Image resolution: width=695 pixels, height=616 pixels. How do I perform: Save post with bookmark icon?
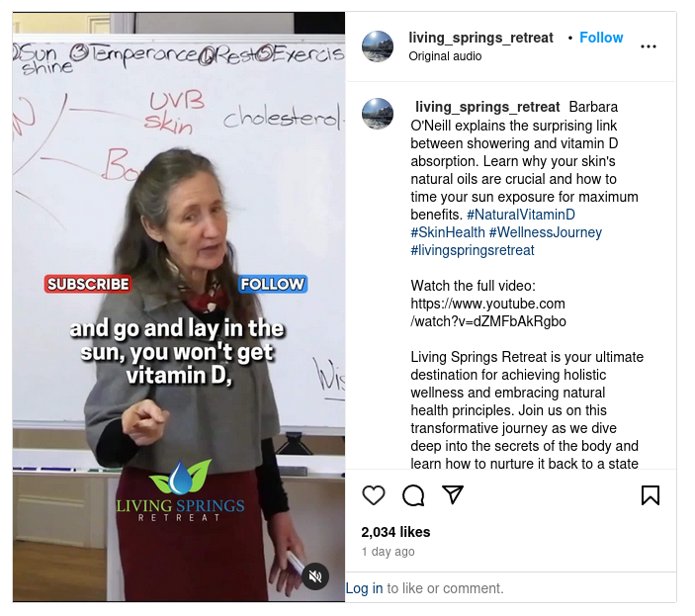pos(651,495)
